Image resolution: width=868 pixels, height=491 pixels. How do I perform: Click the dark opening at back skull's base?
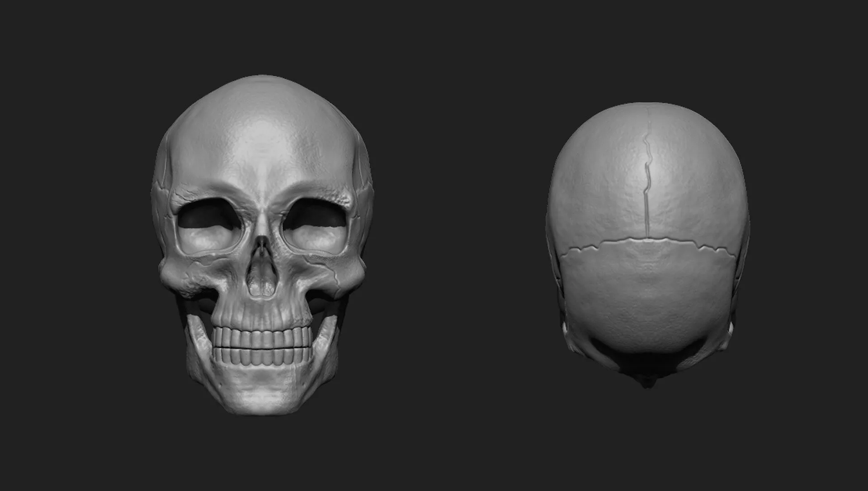(647, 362)
